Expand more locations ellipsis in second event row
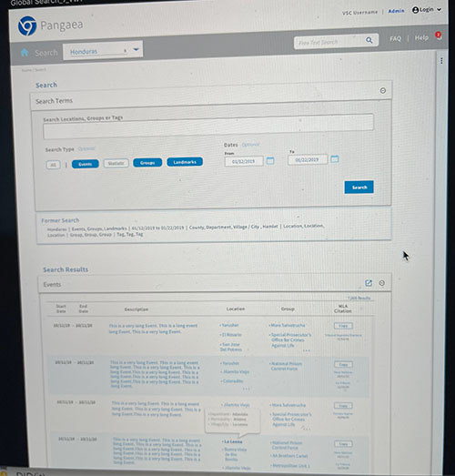Viewport: 455px width, 476px height. [247, 389]
